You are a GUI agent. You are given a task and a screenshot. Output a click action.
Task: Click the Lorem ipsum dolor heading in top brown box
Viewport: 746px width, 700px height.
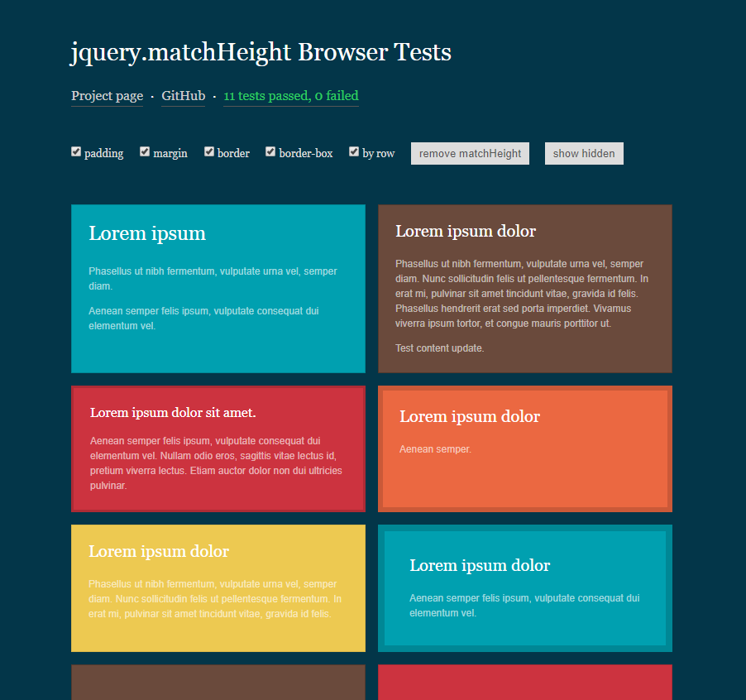[466, 232]
